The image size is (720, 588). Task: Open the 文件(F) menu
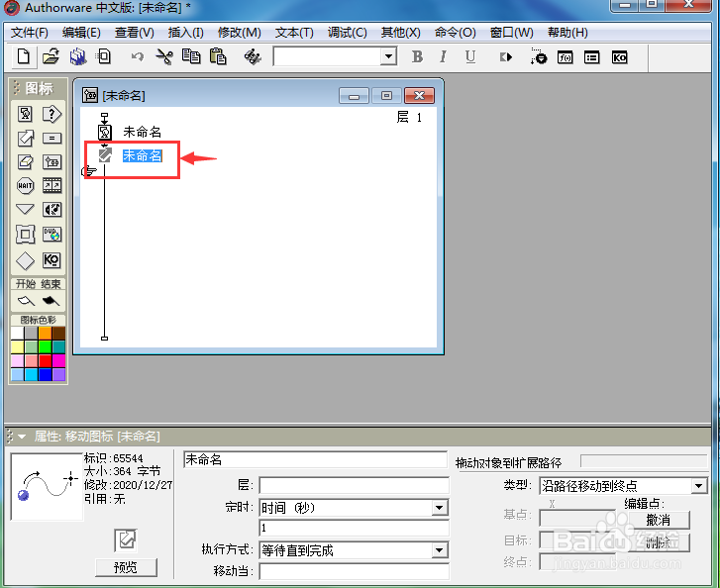(30, 33)
